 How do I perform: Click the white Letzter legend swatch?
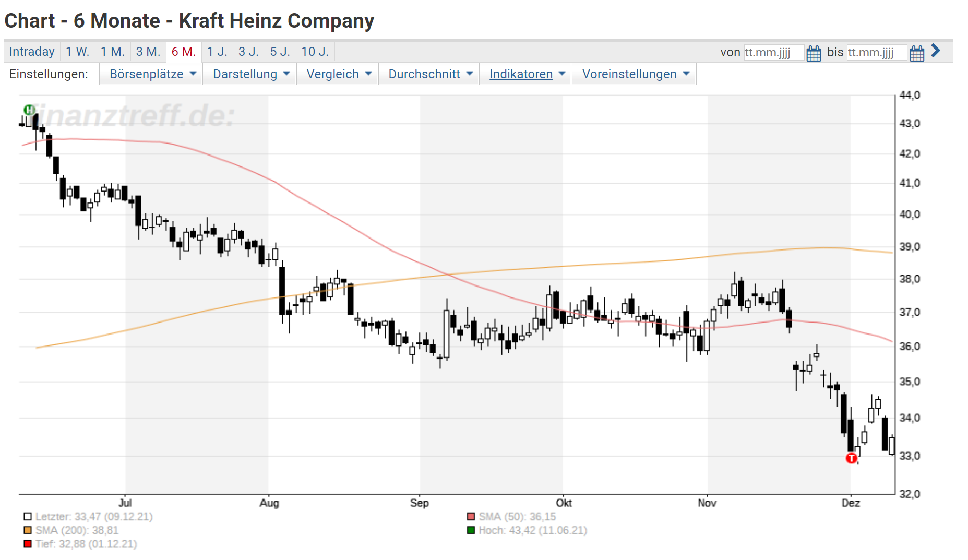tap(28, 517)
